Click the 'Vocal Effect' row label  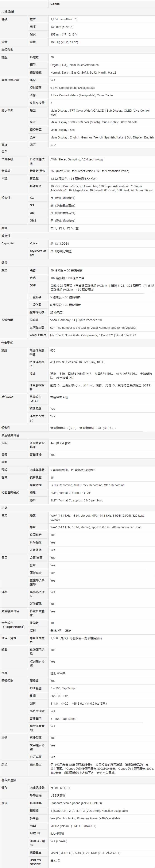(x=38, y=335)
